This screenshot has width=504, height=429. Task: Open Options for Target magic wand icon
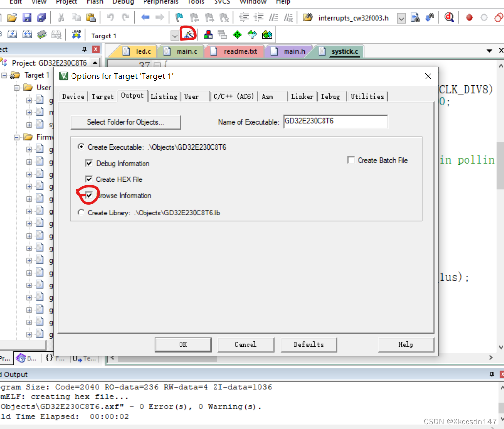tap(188, 34)
